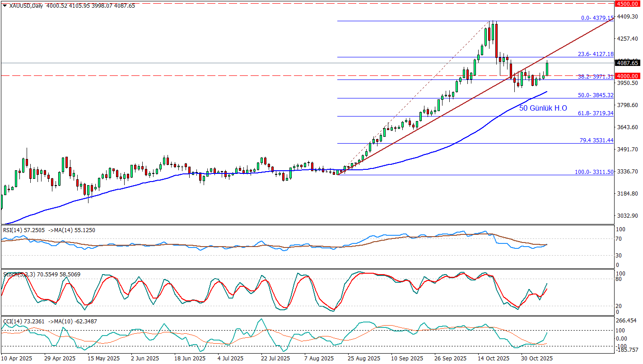Click the current price tag 4087.65
Viewport: 643px width, 364px height.
[x=628, y=63]
